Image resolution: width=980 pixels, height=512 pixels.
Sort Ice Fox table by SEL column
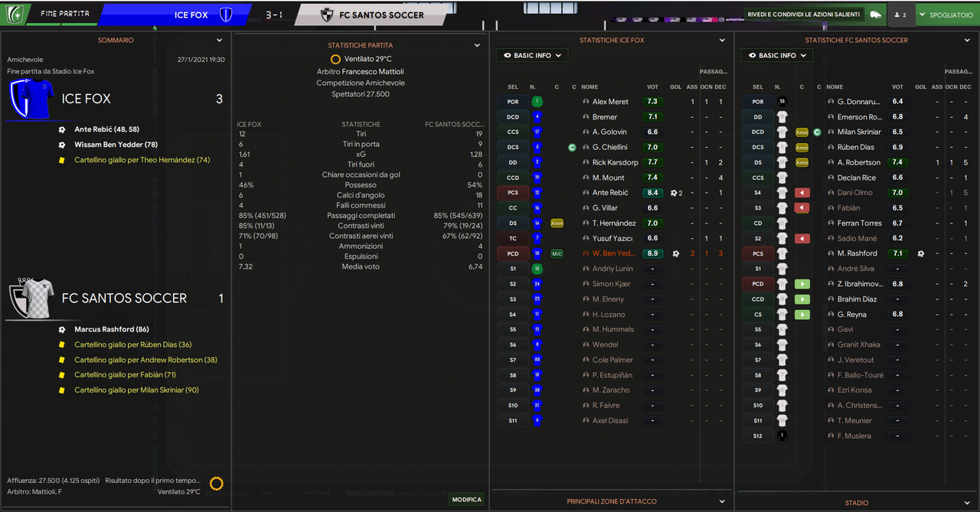[x=513, y=86]
